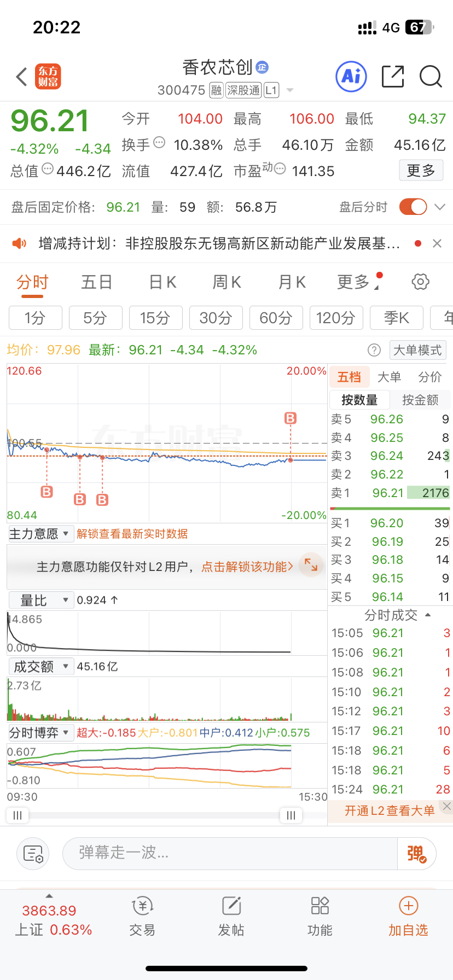Dismiss the 增减持计划 announcement bar
The height and width of the screenshot is (980, 453).
click(x=437, y=243)
